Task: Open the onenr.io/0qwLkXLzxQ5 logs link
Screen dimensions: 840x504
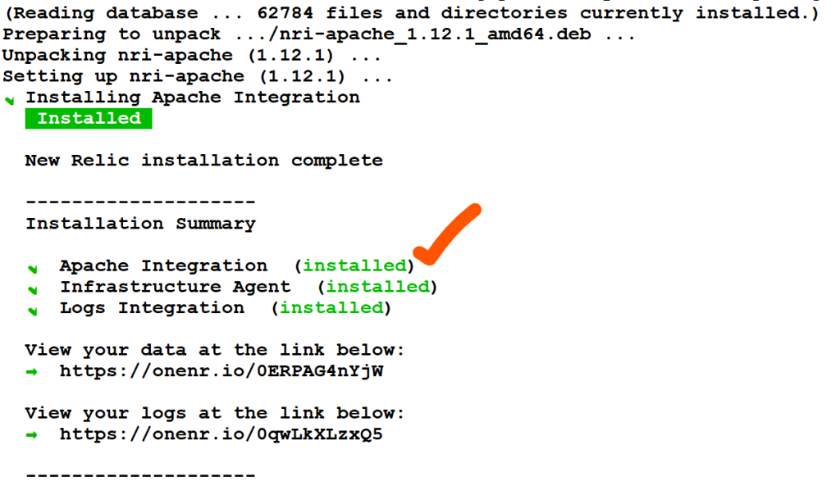Action: (x=221, y=434)
